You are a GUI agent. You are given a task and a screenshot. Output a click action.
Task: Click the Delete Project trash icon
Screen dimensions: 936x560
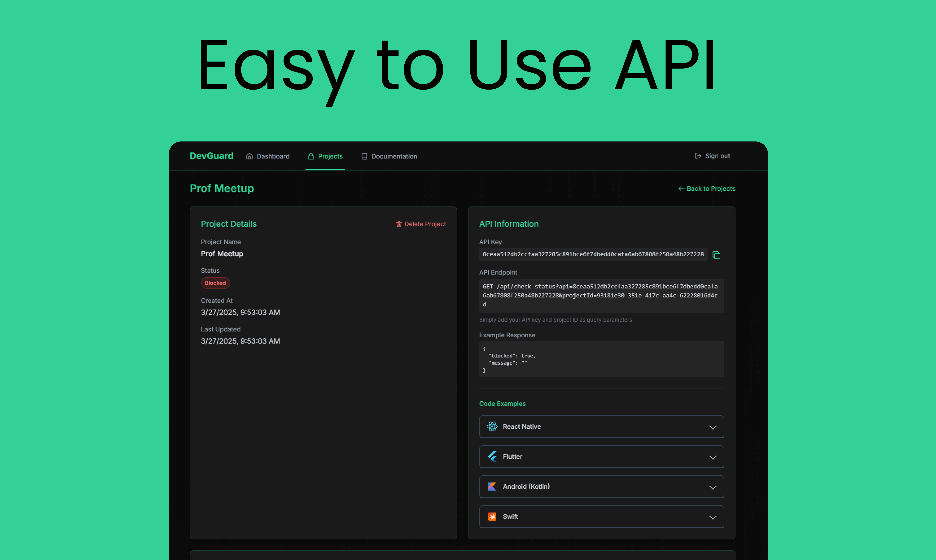(x=399, y=224)
